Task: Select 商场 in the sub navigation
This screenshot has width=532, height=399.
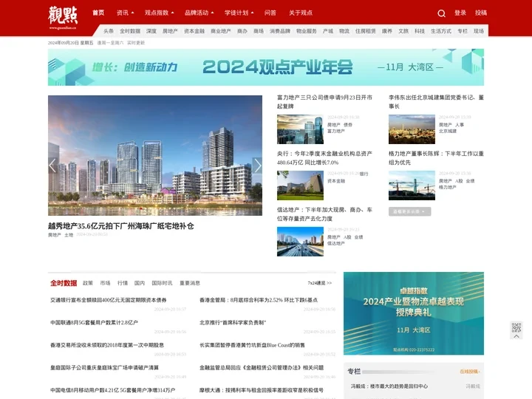Action: [259, 31]
